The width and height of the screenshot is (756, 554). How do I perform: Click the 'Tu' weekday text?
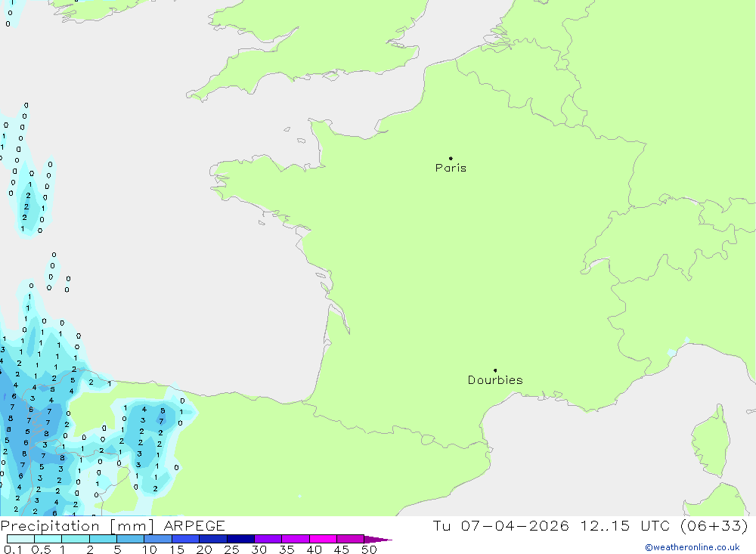pyautogui.click(x=442, y=525)
